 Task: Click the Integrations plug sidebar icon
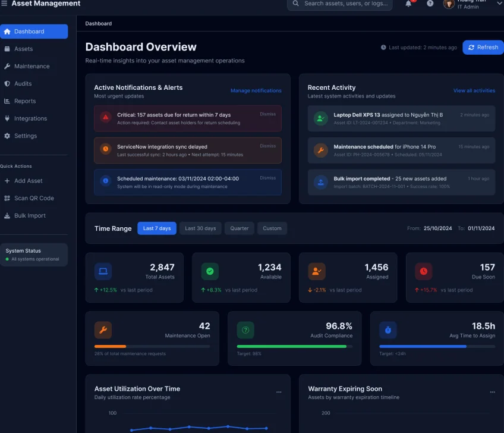click(7, 118)
